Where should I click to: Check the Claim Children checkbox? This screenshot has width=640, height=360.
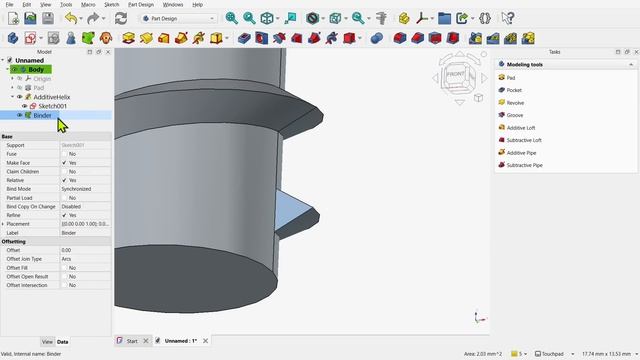click(64, 171)
